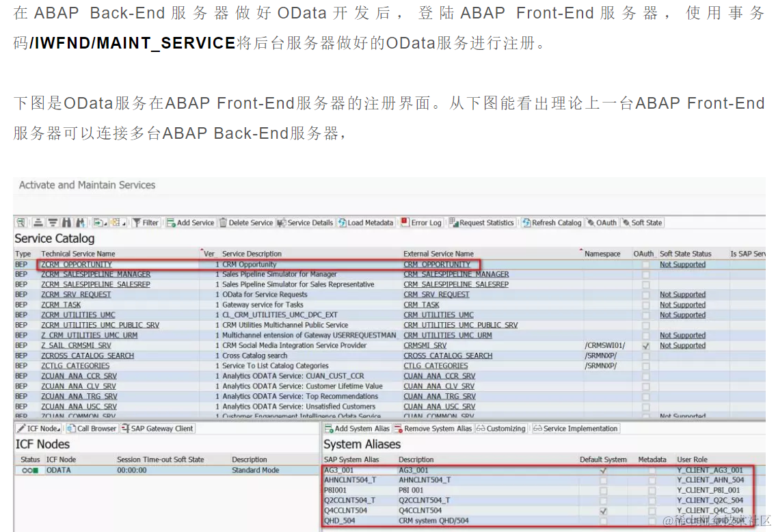Click External Service Name column header
776x532 pixels.
pyautogui.click(x=438, y=254)
